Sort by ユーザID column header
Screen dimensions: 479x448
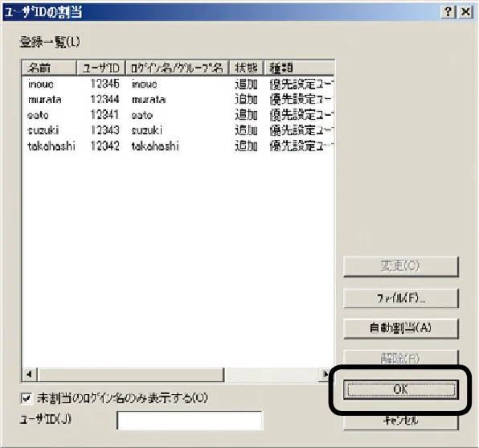pyautogui.click(x=101, y=68)
